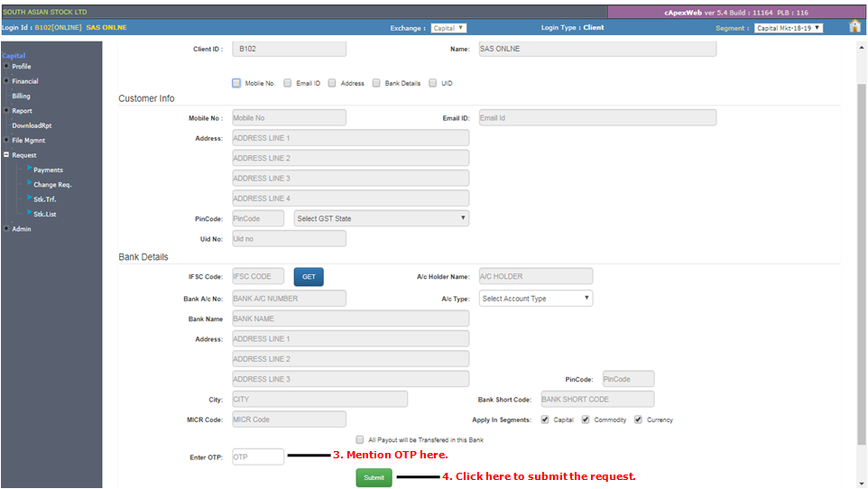Click bank Address Line 1 field
Image resolution: width=868 pixels, height=489 pixels.
[350, 339]
